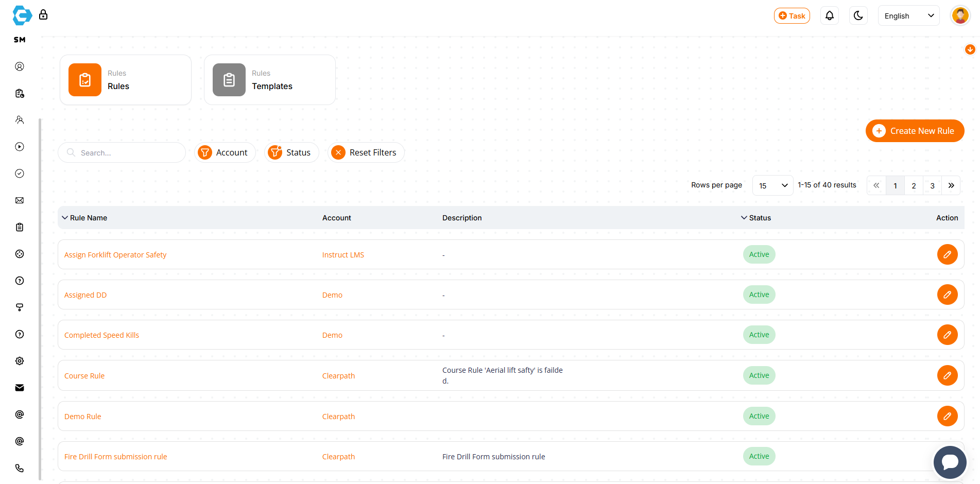This screenshot has height=484, width=980.
Task: Toggle dark mode with moon icon
Action: [858, 16]
